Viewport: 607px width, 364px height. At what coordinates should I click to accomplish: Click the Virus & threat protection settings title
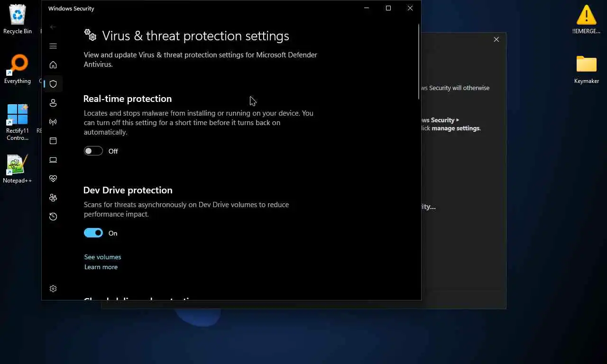195,36
